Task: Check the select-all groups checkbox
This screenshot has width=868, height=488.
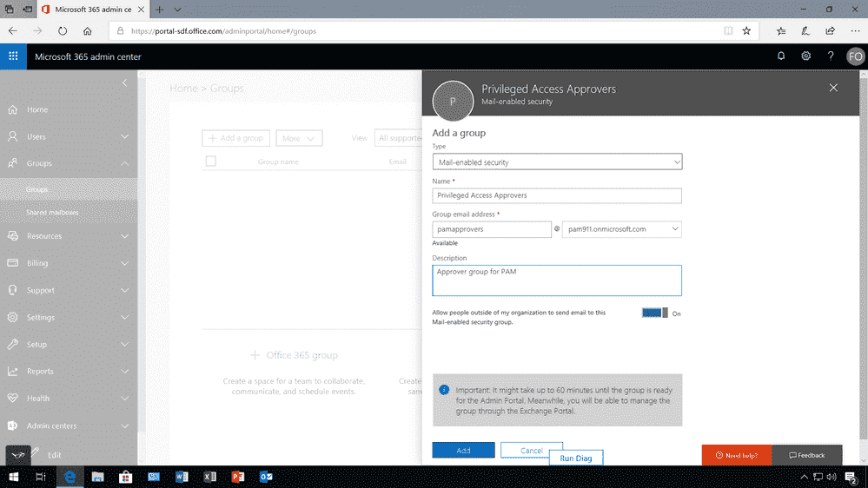Action: 211,161
